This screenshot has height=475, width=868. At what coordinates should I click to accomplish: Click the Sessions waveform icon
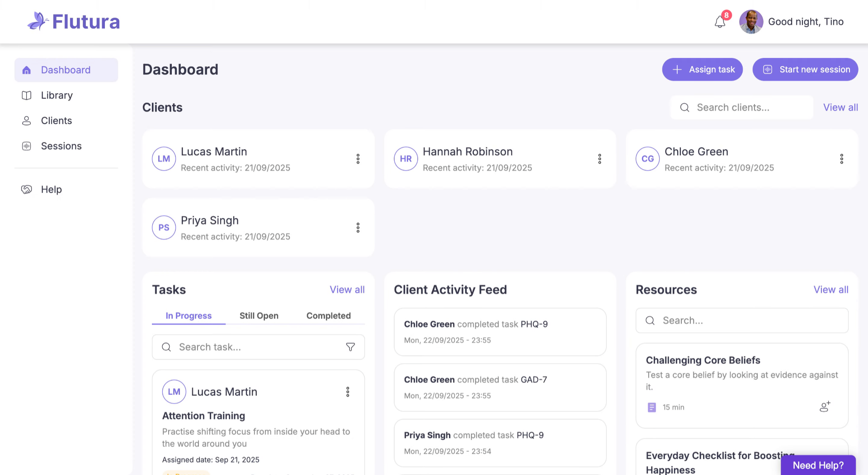[x=27, y=146]
